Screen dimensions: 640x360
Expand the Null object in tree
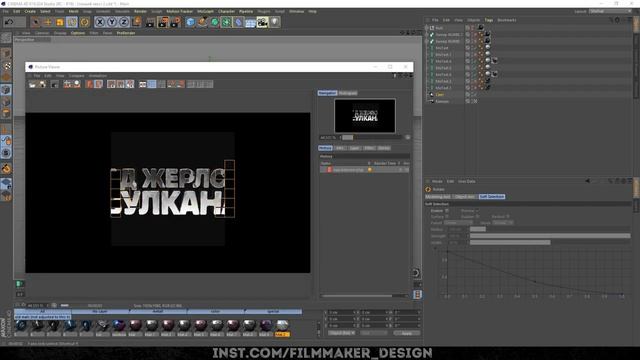click(x=427, y=28)
